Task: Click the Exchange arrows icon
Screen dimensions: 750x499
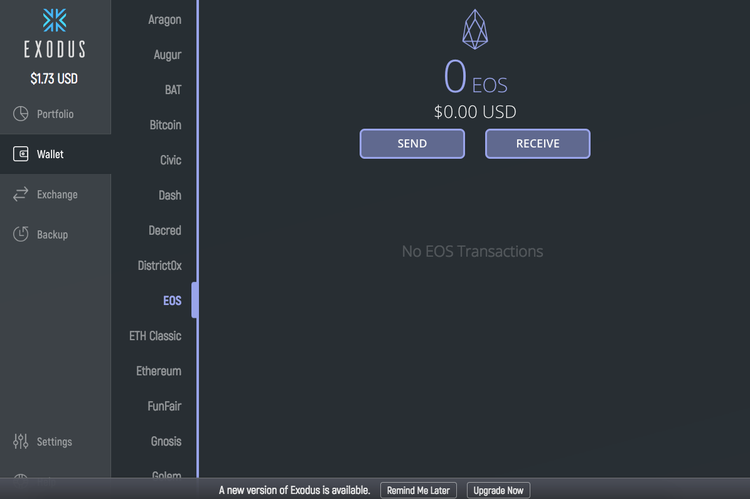Action: pos(20,194)
